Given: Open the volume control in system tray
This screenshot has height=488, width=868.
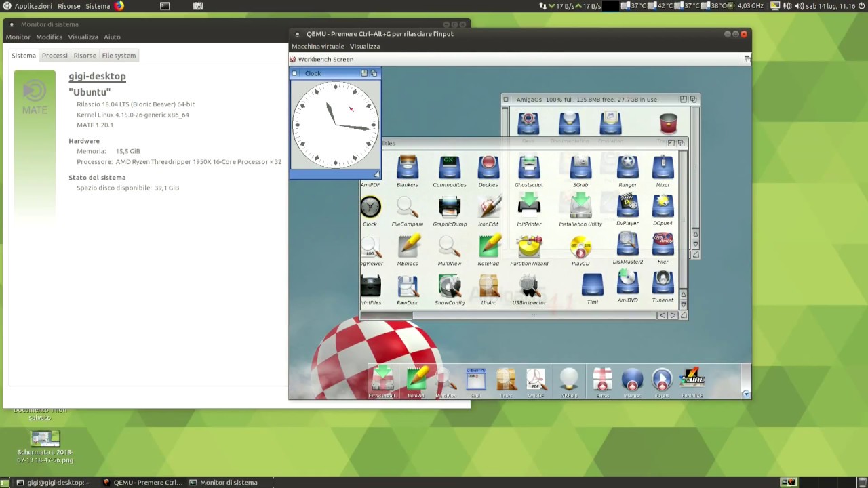Looking at the screenshot, I should pyautogui.click(x=799, y=6).
